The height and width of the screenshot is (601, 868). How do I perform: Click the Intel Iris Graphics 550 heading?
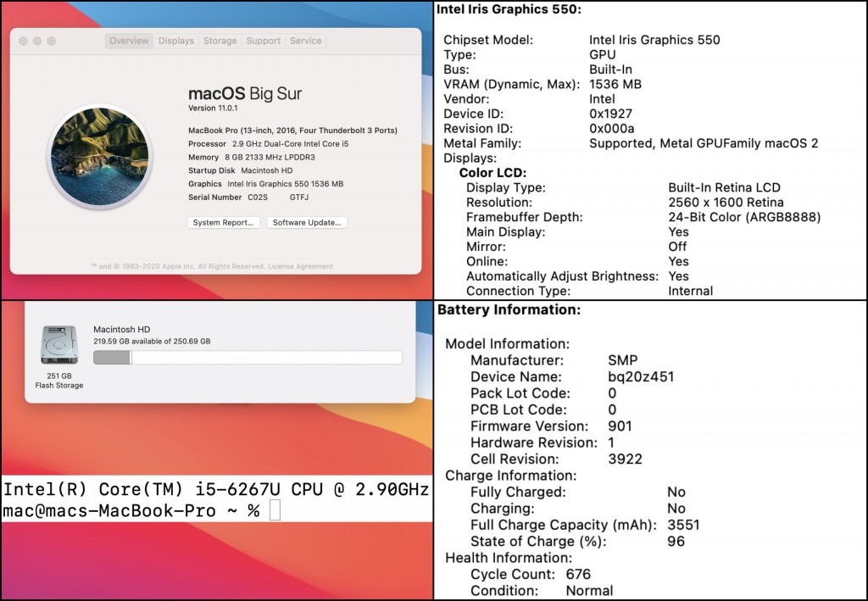pyautogui.click(x=509, y=9)
